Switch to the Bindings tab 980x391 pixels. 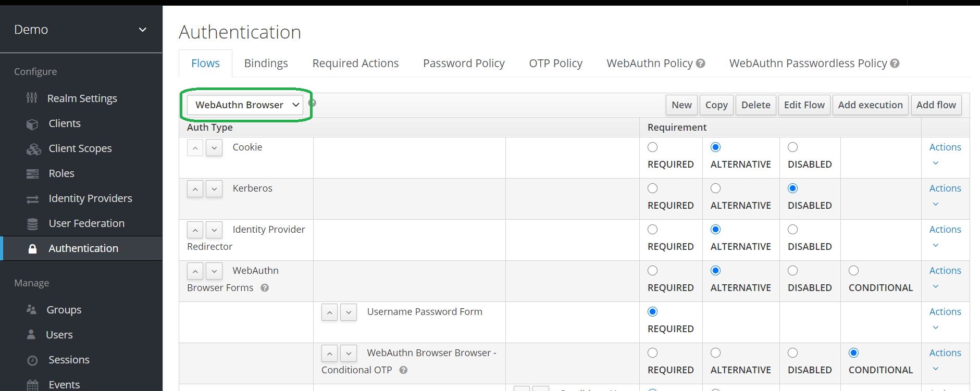click(x=266, y=64)
